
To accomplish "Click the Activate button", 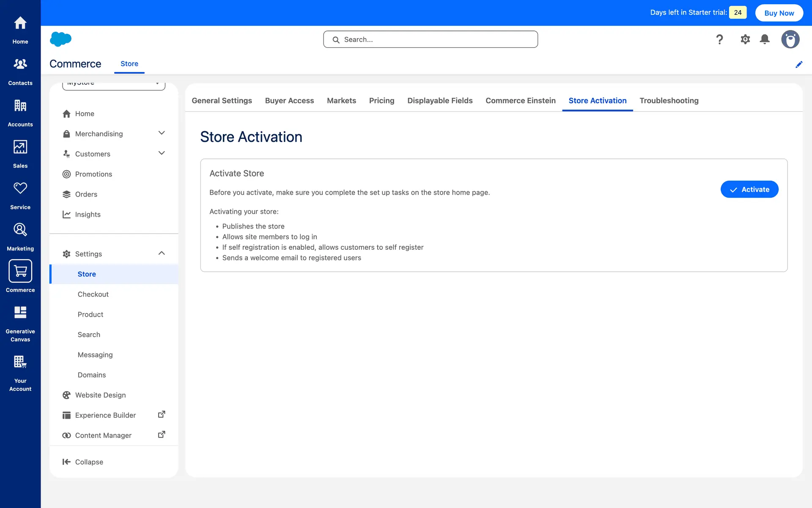I will pos(749,189).
